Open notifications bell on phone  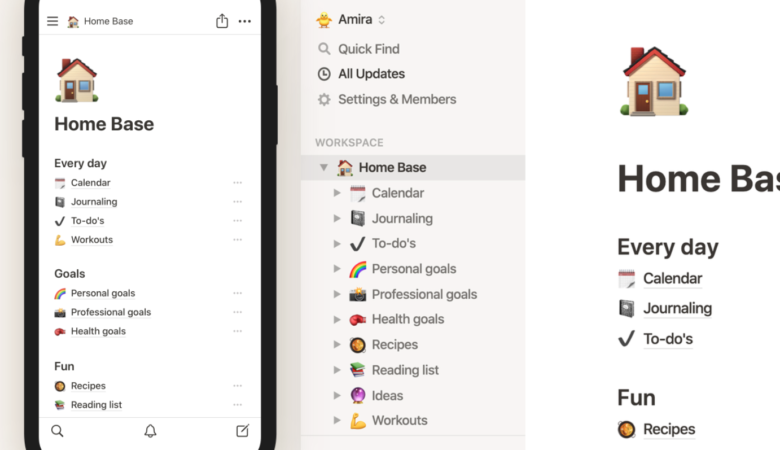(x=150, y=431)
